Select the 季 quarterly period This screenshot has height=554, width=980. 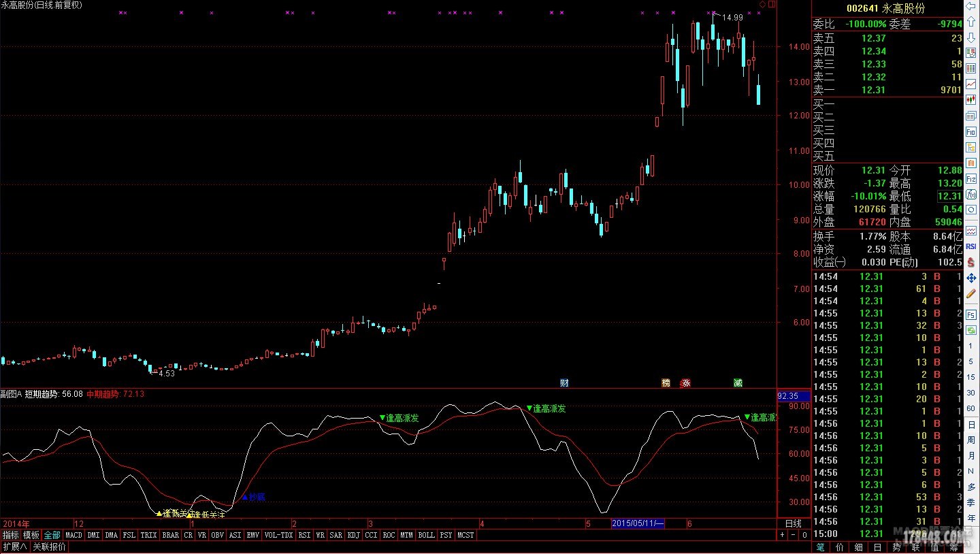971,503
